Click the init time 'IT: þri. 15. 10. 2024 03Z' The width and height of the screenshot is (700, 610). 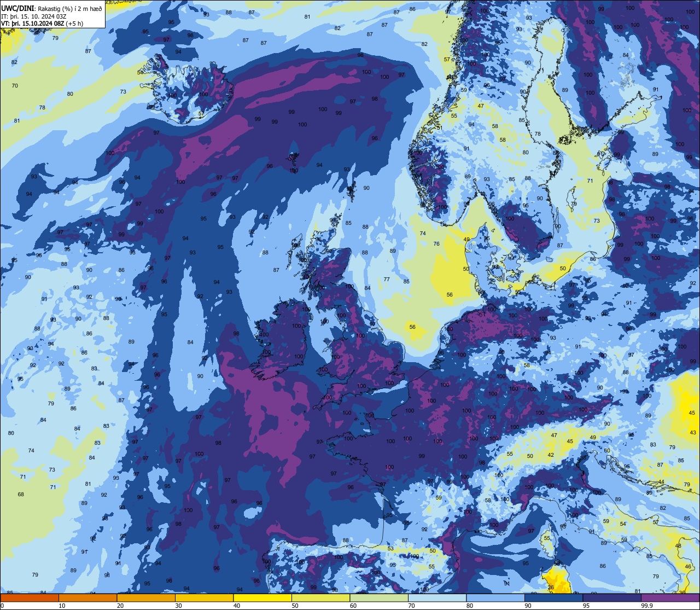(x=34, y=16)
